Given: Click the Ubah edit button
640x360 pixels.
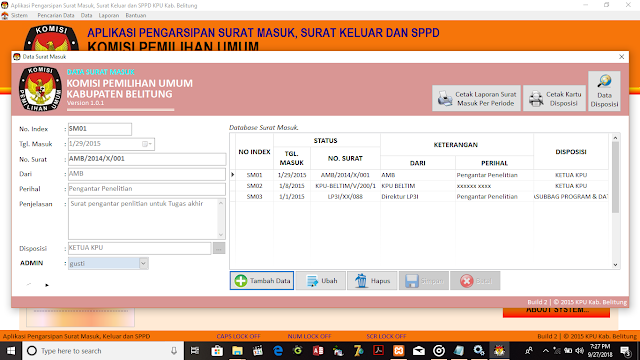Looking at the screenshot, I should [321, 281].
